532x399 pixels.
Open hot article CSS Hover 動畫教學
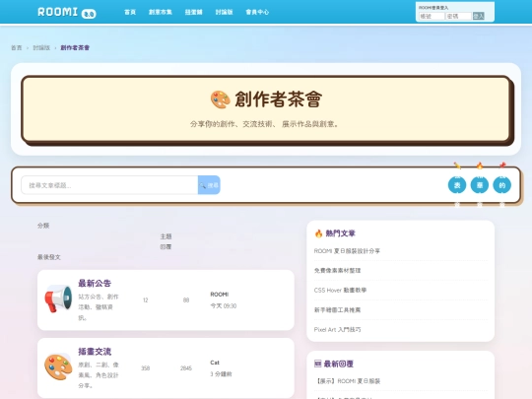click(340, 290)
